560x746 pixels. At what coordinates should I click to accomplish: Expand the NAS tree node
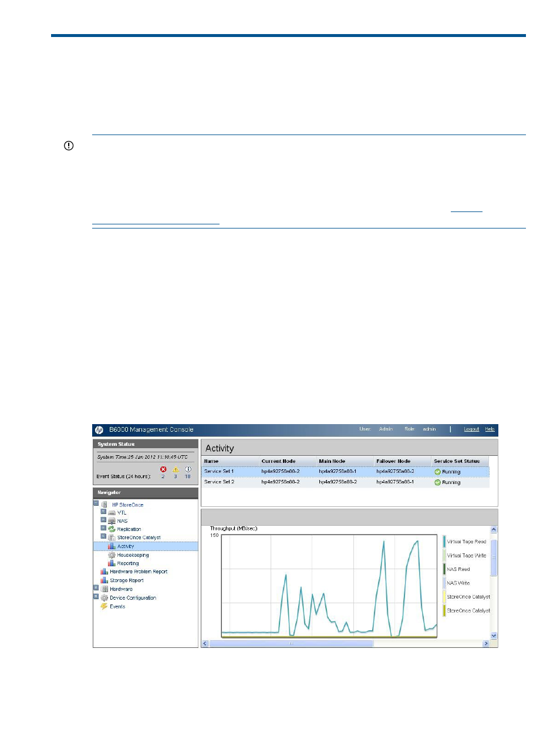[103, 519]
